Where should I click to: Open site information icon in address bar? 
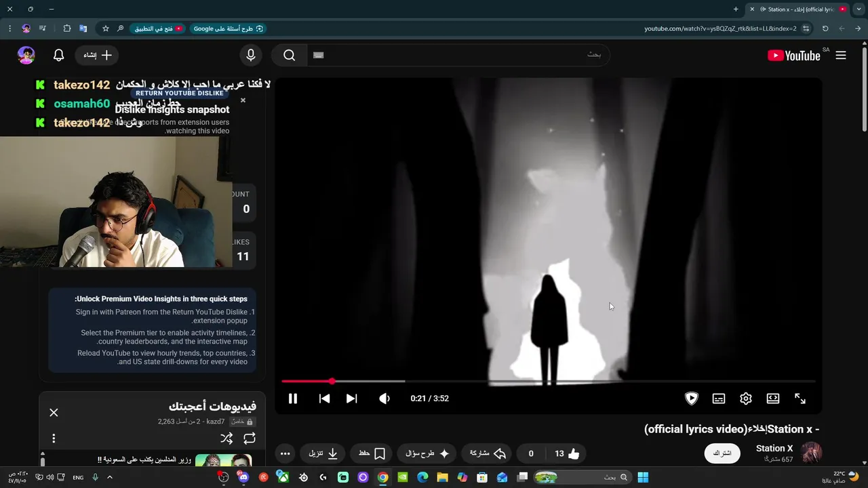(x=806, y=28)
